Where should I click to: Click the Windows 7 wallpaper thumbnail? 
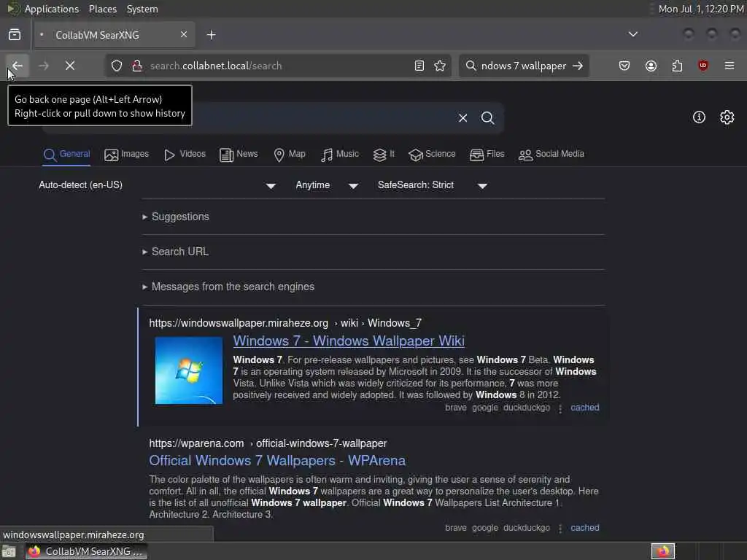189,370
